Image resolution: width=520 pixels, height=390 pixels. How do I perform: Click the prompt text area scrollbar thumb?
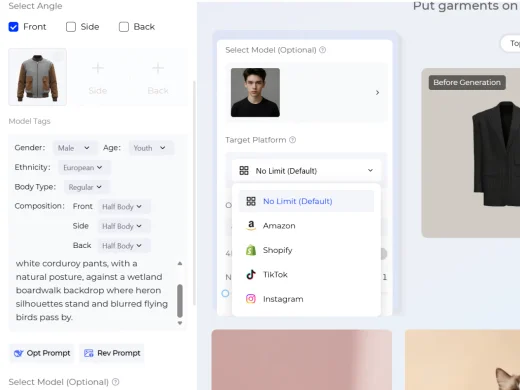point(180,301)
